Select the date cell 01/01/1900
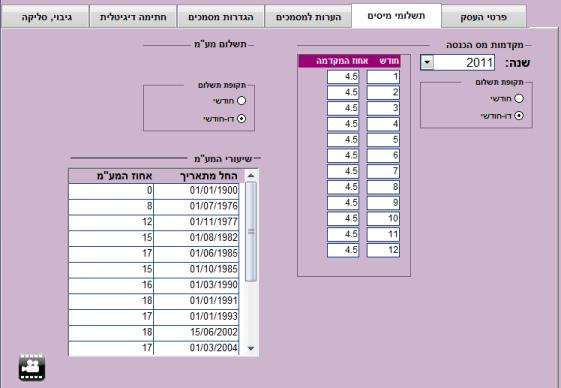 coord(196,190)
